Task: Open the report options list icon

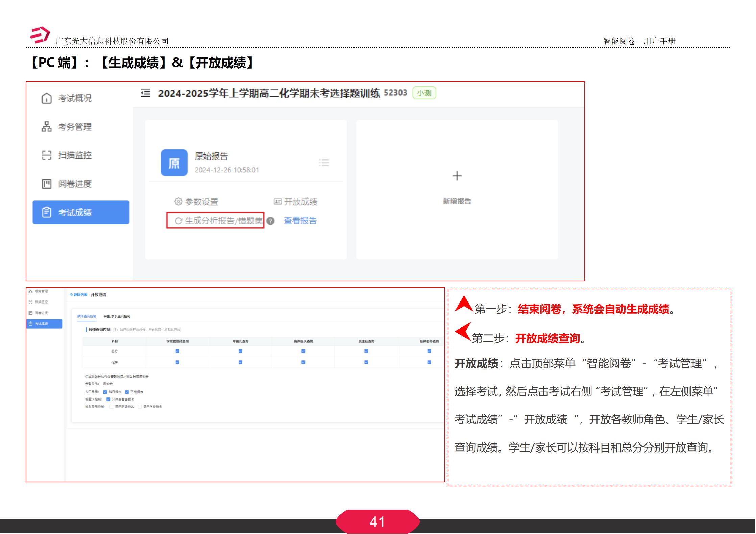Action: 324,163
